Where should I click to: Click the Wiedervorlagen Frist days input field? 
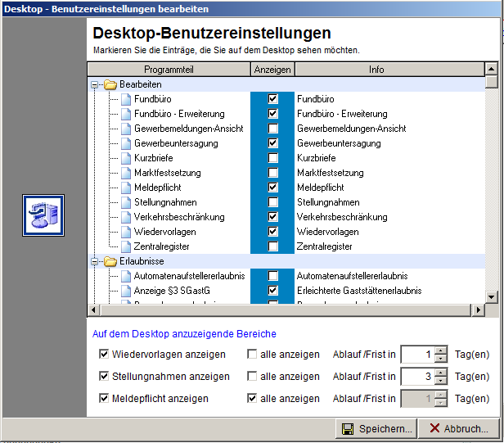click(x=416, y=355)
